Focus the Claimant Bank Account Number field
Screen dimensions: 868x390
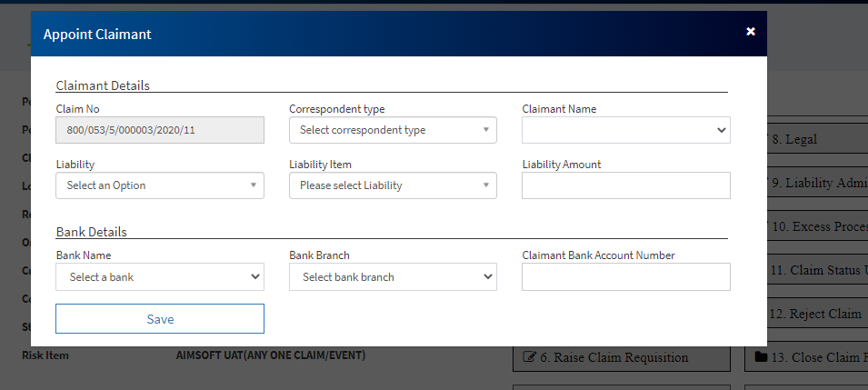tap(625, 277)
